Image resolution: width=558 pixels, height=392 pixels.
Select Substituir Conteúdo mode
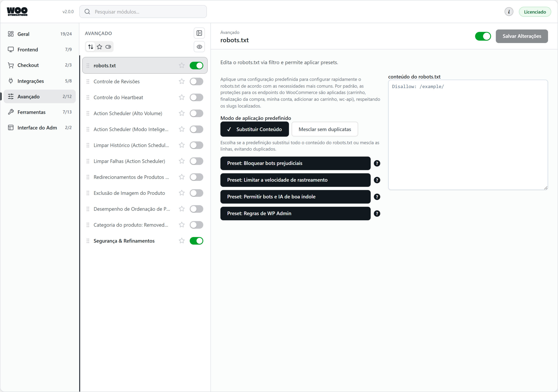[254, 129]
